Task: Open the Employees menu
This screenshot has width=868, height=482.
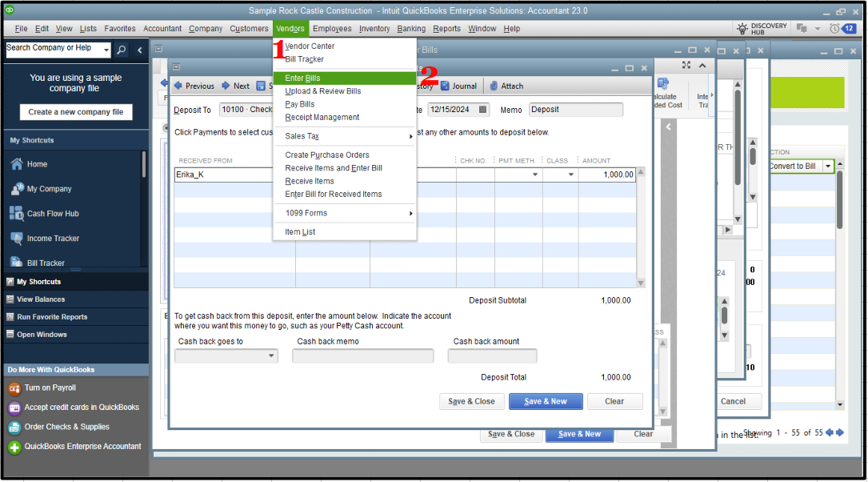Action: [x=332, y=28]
